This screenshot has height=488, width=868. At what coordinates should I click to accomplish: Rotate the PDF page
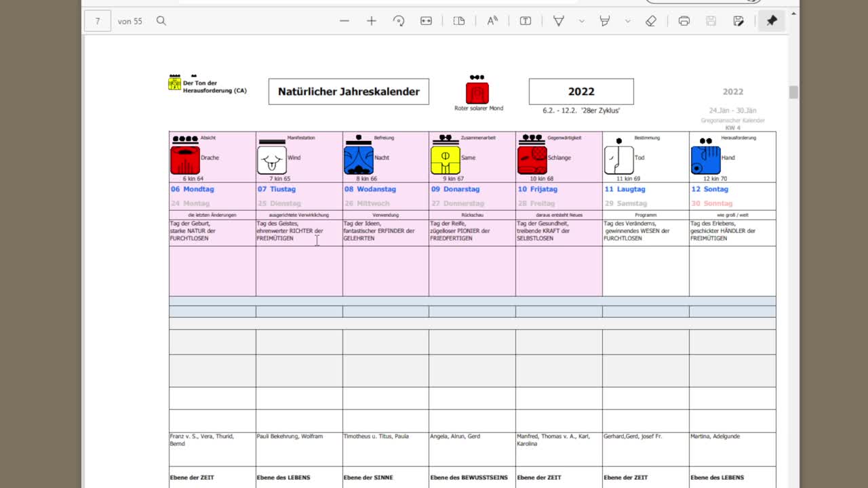click(399, 21)
